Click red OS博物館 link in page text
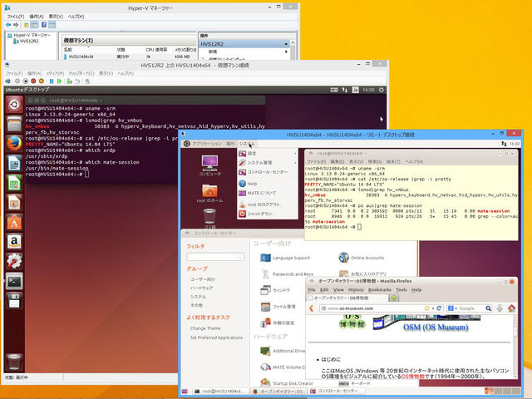Image resolution: width=532 pixels, height=399 pixels. pos(412,377)
